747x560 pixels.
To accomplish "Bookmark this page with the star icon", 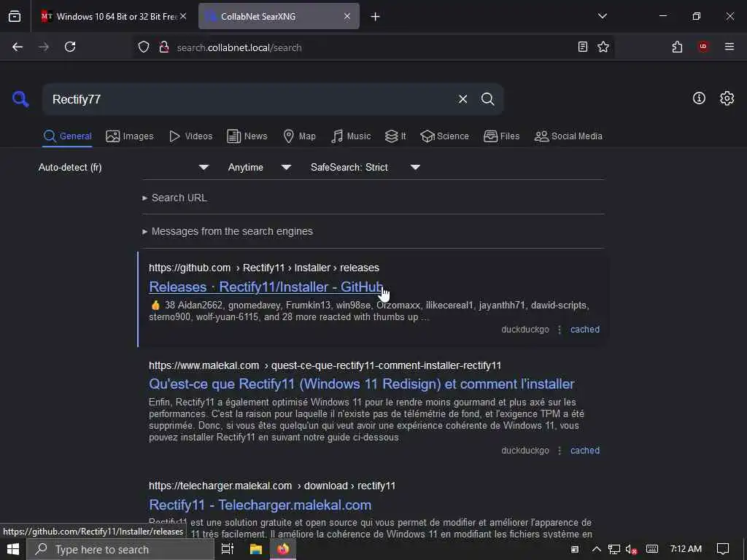I will coord(603,47).
